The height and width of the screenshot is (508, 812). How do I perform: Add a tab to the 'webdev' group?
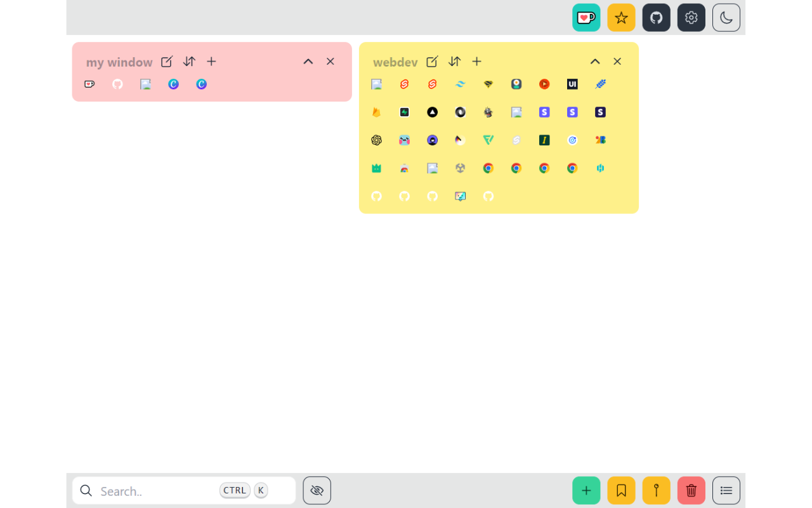tap(476, 62)
